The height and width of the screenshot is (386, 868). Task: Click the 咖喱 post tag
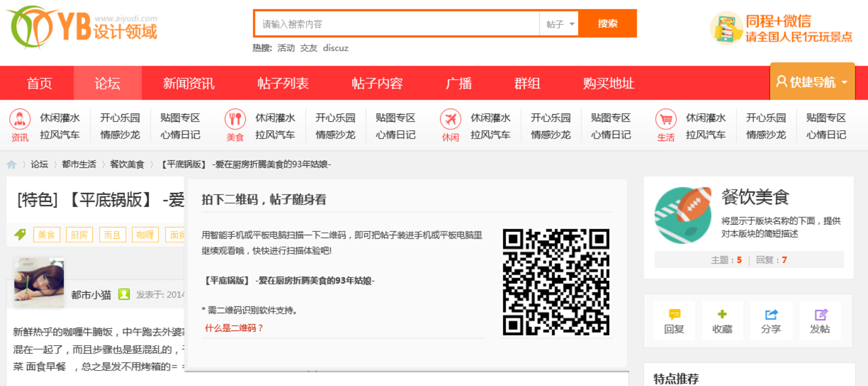pos(145,235)
